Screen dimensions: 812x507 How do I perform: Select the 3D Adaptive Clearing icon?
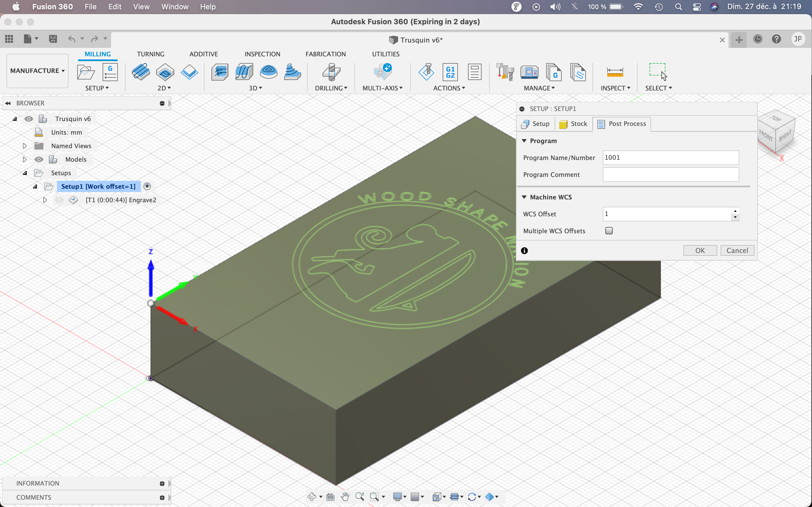pyautogui.click(x=220, y=72)
